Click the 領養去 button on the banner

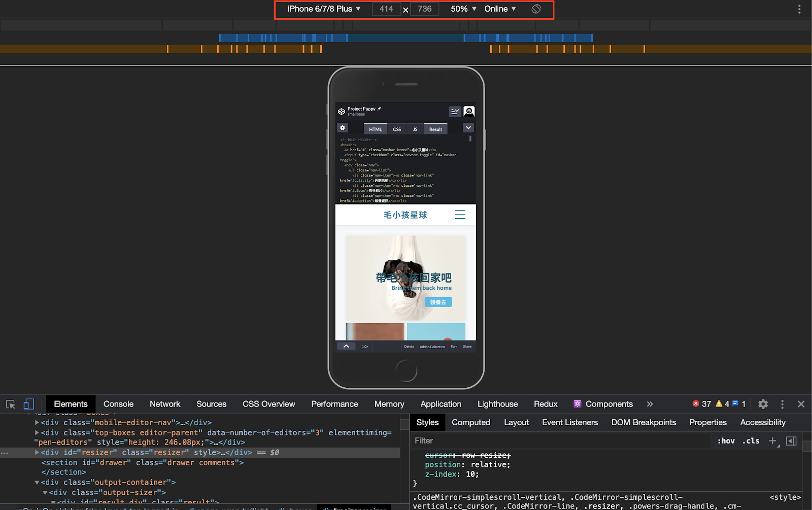pos(438,302)
